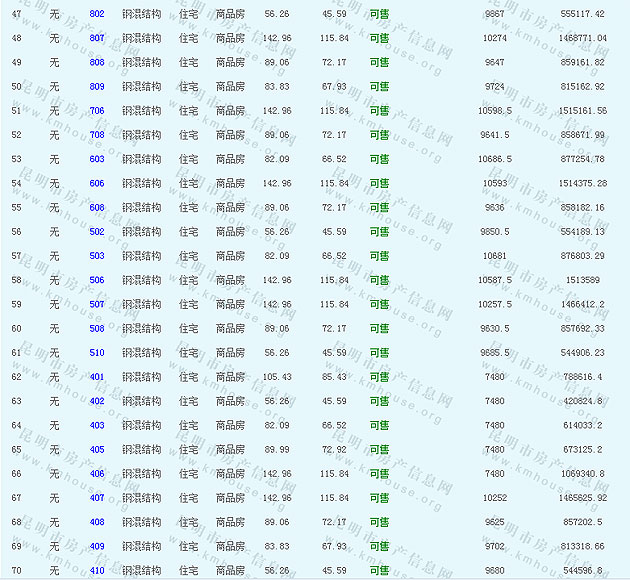Image resolution: width=630 pixels, height=580 pixels.
Task: Select room 405 hyperlink
Action: [x=97, y=450]
